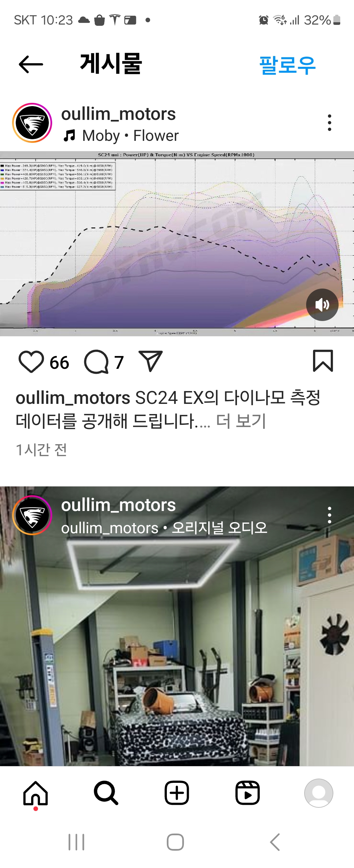The height and width of the screenshot is (868, 354).
Task: Open comments on the dyno post
Action: pos(96,362)
